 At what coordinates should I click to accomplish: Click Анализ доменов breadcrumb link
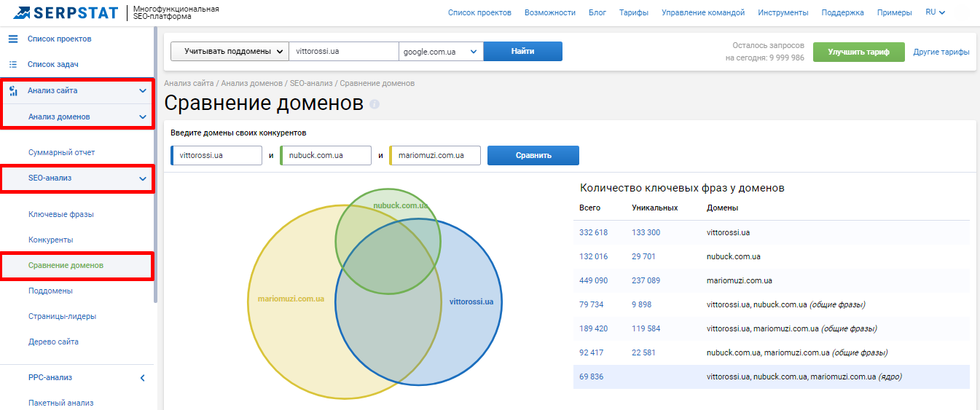point(252,83)
